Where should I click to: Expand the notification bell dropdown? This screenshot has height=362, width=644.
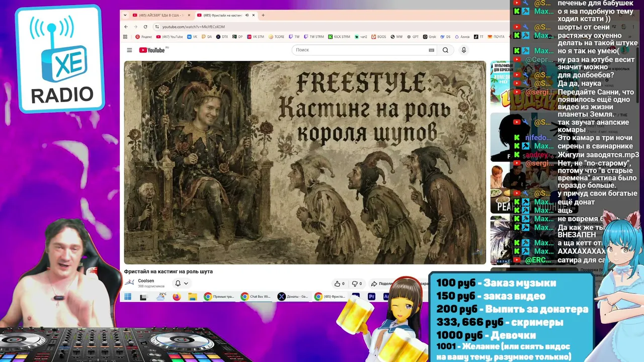click(x=181, y=284)
